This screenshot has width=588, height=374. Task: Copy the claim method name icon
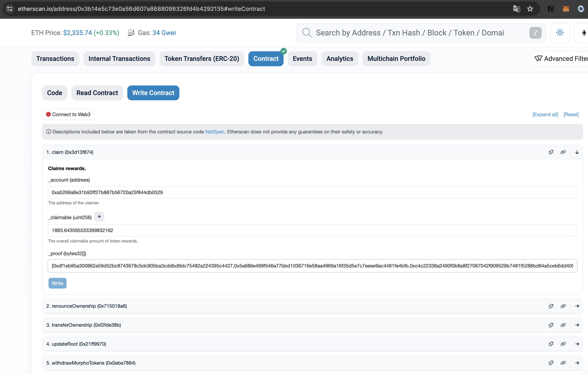tap(551, 152)
